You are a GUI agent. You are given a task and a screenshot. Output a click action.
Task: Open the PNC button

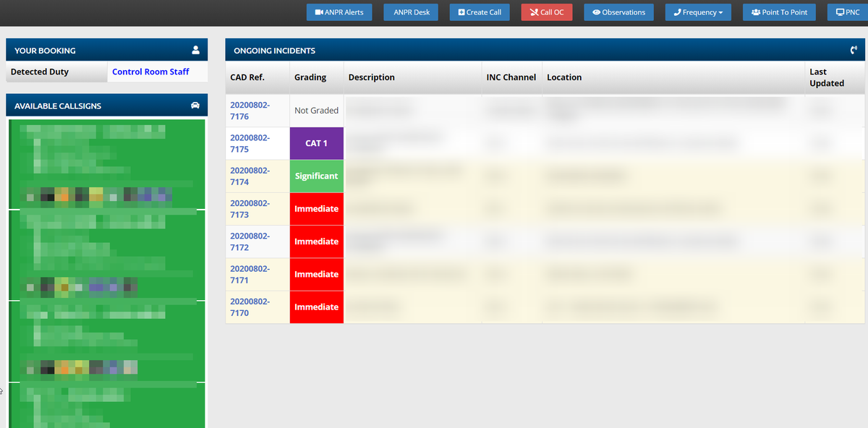click(847, 12)
